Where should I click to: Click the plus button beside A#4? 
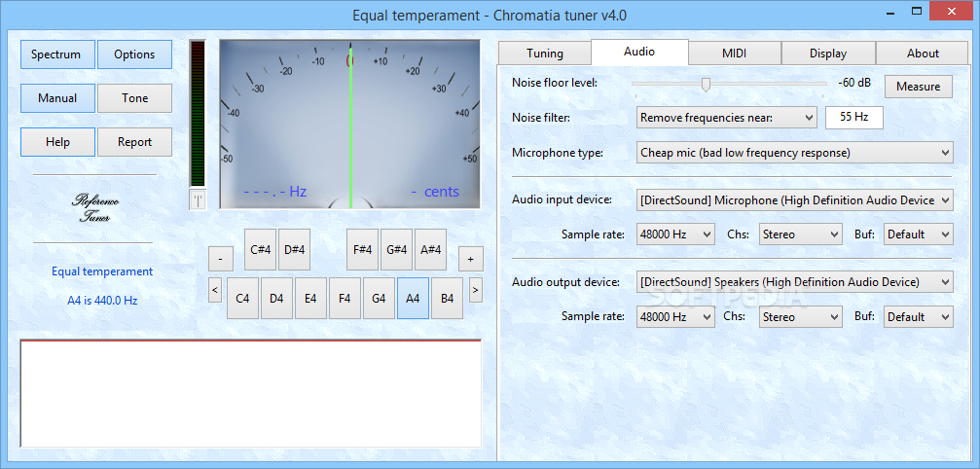471,259
